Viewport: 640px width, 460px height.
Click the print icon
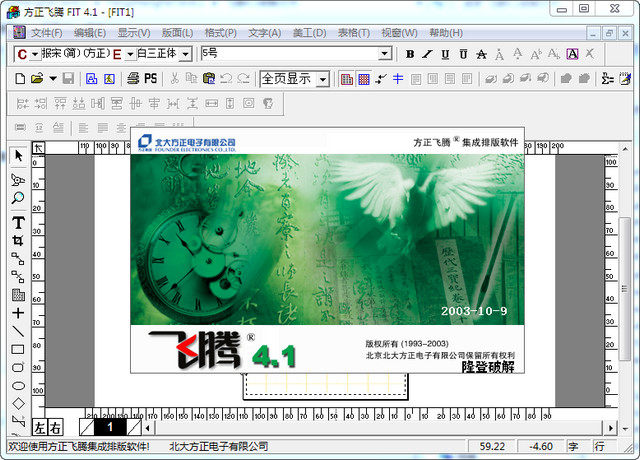(x=133, y=78)
